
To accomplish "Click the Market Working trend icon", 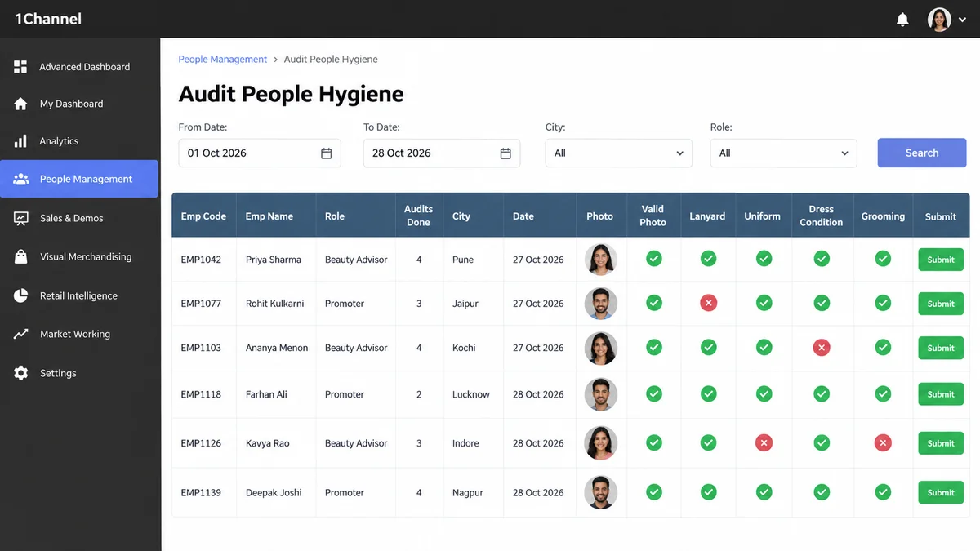I will [x=21, y=334].
